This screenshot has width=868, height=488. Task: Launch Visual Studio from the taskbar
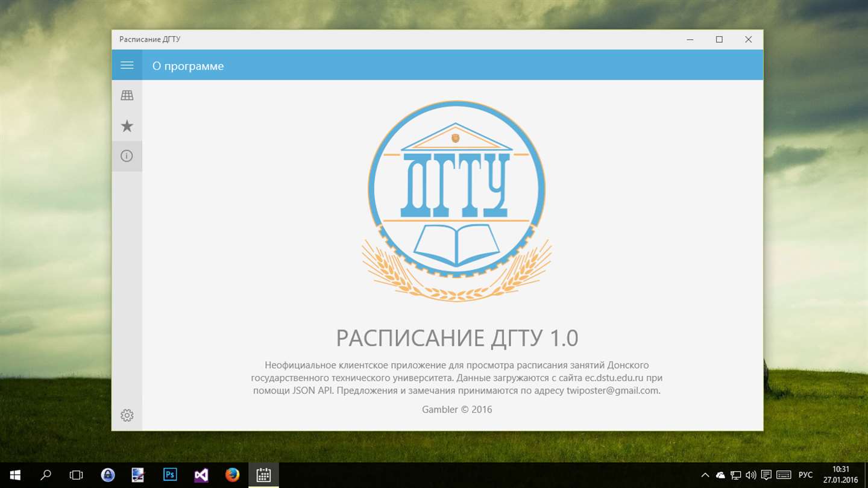(x=201, y=475)
